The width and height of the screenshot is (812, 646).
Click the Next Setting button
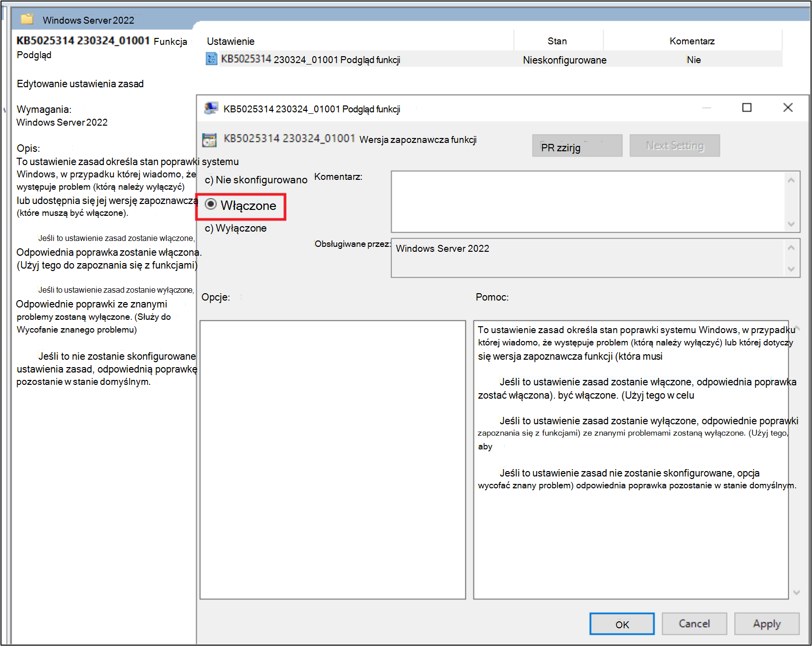click(x=675, y=146)
